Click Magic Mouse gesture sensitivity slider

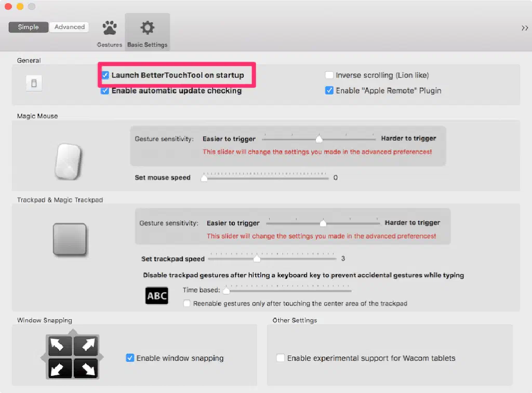(x=318, y=139)
